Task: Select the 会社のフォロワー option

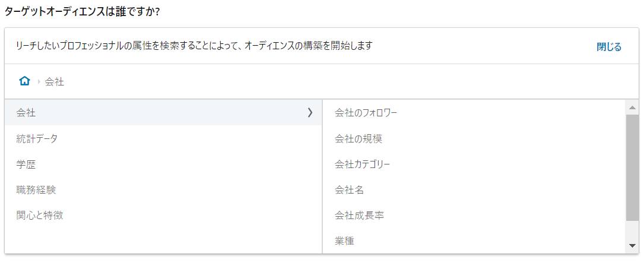Action: (x=366, y=112)
